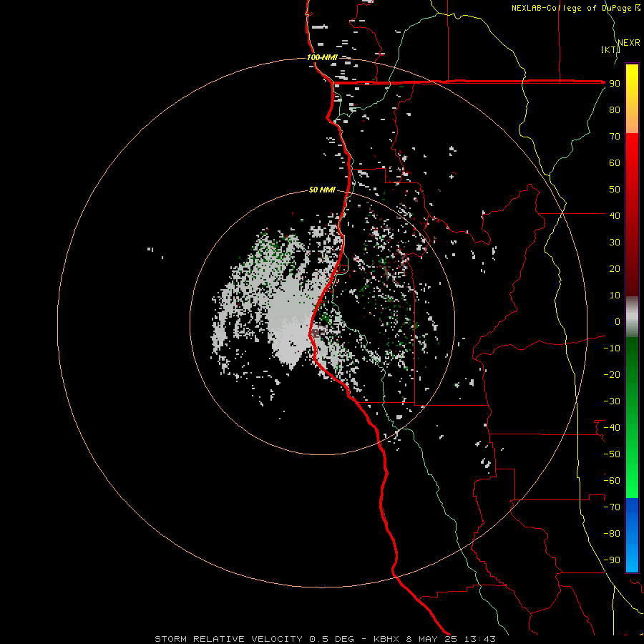Click the -80 value on velocity scale
Viewport: 644px width, 644px height.
click(x=612, y=534)
